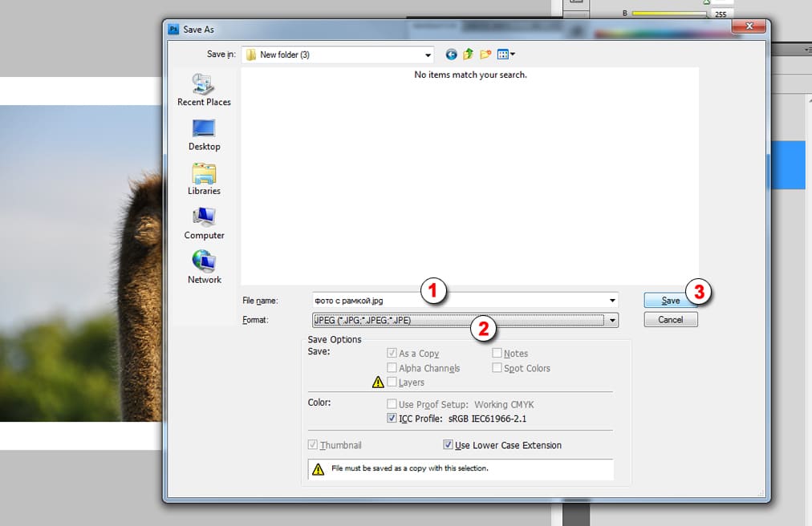Viewport: 812px width, 526px height.
Task: Toggle Use Lower Case Extension
Action: (448, 445)
